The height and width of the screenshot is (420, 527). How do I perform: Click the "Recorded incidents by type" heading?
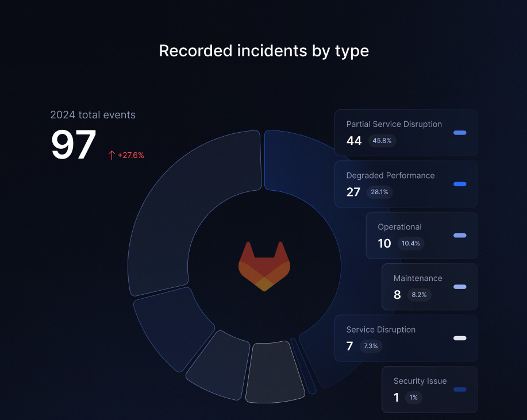pos(264,51)
